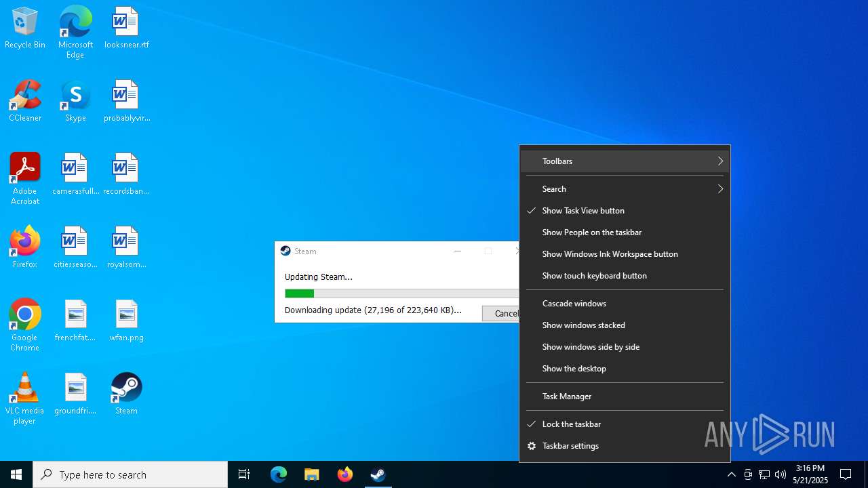Image resolution: width=868 pixels, height=488 pixels.
Task: Choose Show windows side by side
Action: pyautogui.click(x=625, y=347)
